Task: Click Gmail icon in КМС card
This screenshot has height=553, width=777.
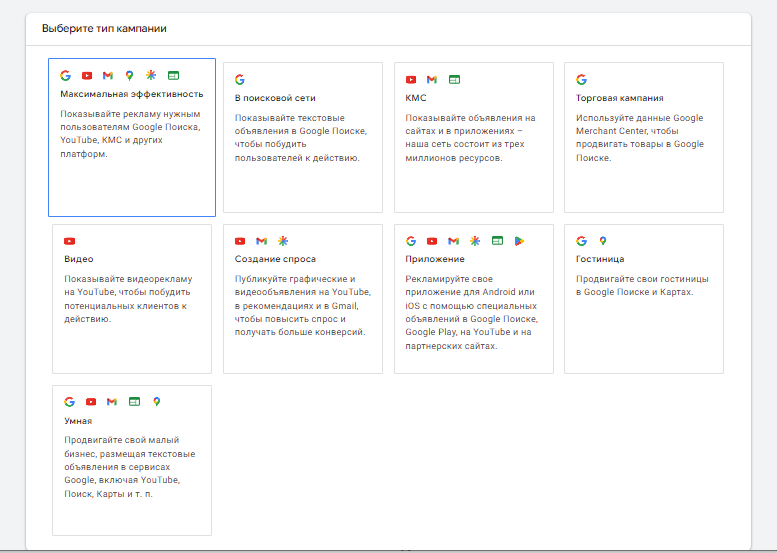Action: tap(432, 79)
